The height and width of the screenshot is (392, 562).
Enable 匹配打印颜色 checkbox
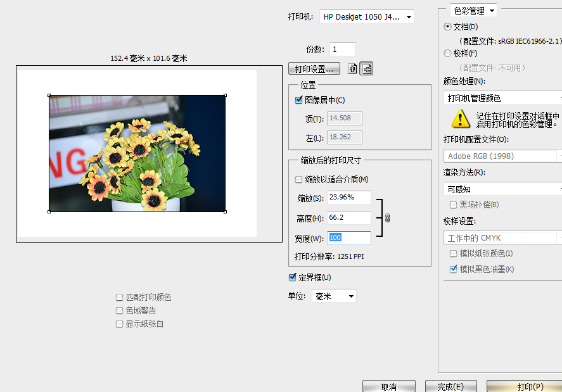pos(119,297)
